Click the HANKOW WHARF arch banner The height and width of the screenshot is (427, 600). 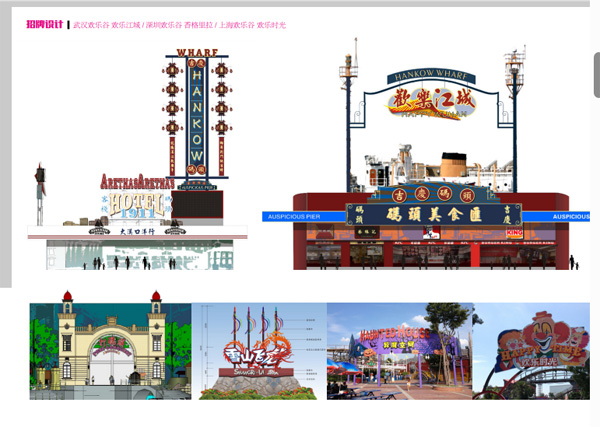[431, 73]
